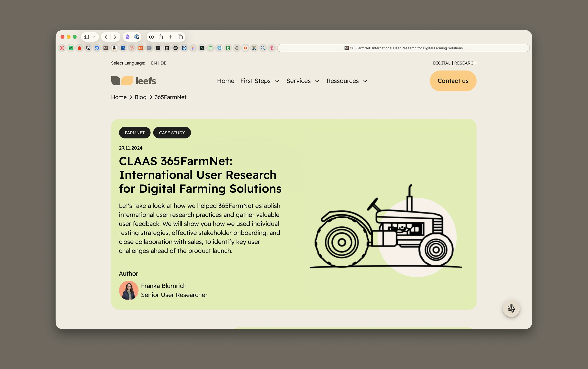Open the Amazon favorite icon

(x=114, y=48)
